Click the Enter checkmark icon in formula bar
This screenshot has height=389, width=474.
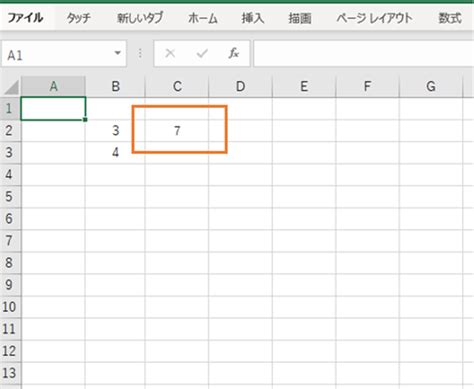pos(202,53)
